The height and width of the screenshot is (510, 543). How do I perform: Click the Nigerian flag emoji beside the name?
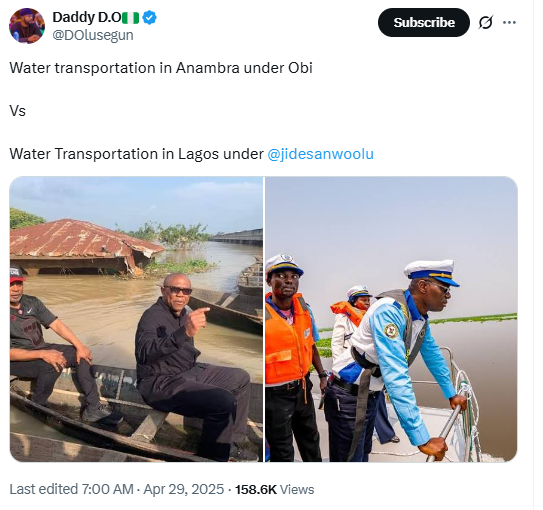(131, 18)
